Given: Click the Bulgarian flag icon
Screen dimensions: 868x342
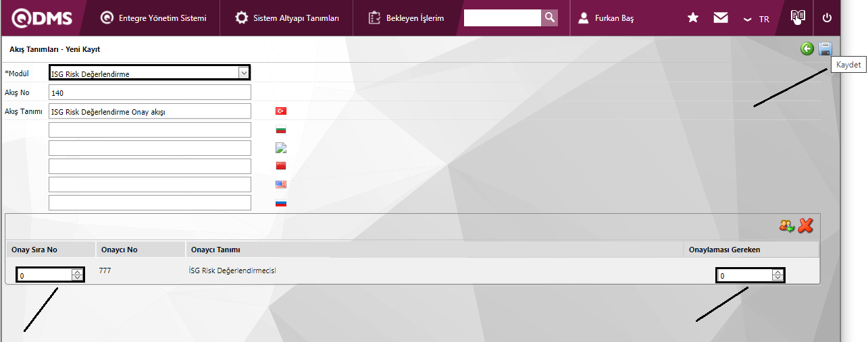Looking at the screenshot, I should [x=280, y=130].
